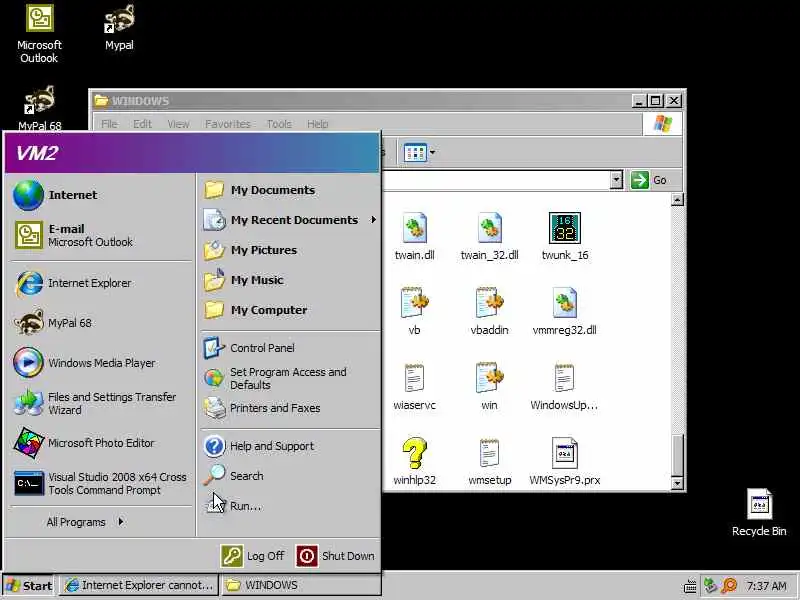Click green arrow network tray icon
Viewport: 800px width, 600px height.
[x=710, y=585]
